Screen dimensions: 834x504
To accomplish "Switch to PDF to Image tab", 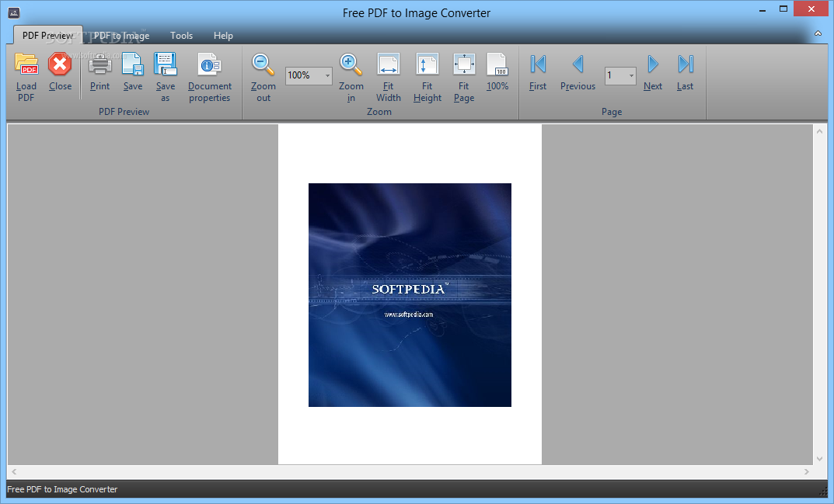I will coord(121,36).
